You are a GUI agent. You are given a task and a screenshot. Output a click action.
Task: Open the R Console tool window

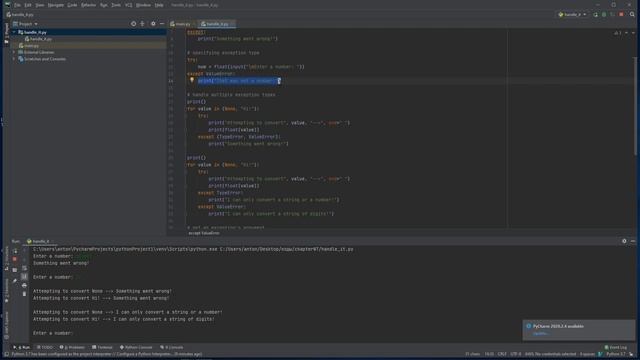[172, 347]
